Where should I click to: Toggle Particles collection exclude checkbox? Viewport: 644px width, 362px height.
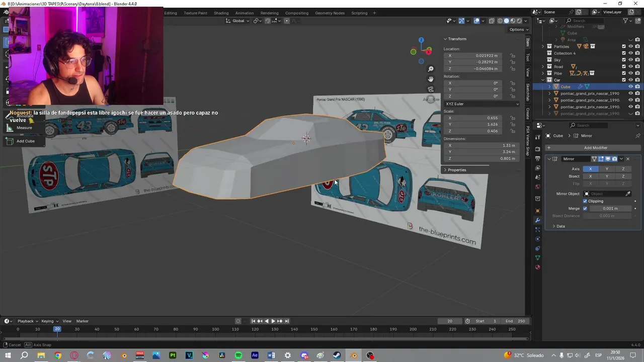click(624, 46)
